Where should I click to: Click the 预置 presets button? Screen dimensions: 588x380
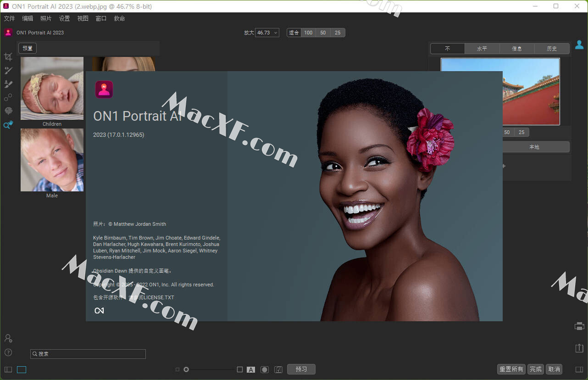pos(28,48)
